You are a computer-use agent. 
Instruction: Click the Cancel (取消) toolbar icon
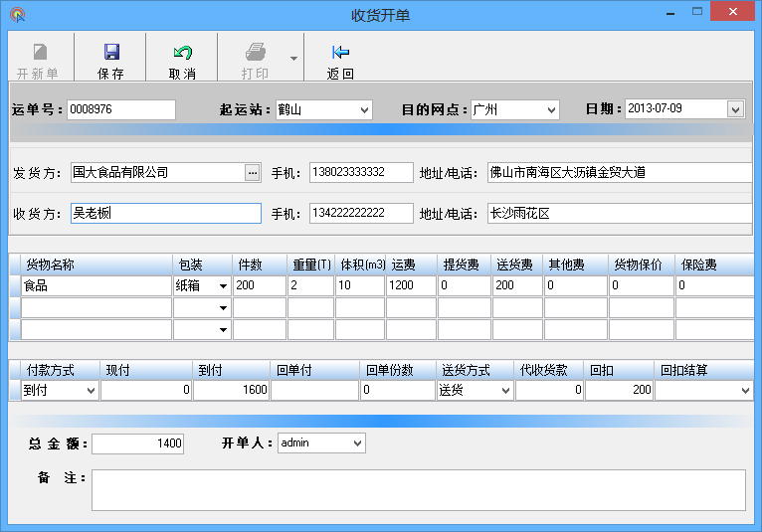click(182, 53)
